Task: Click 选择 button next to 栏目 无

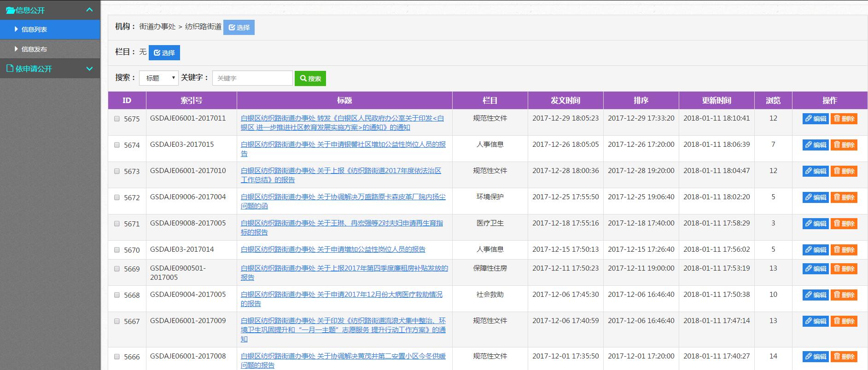Action: (164, 52)
